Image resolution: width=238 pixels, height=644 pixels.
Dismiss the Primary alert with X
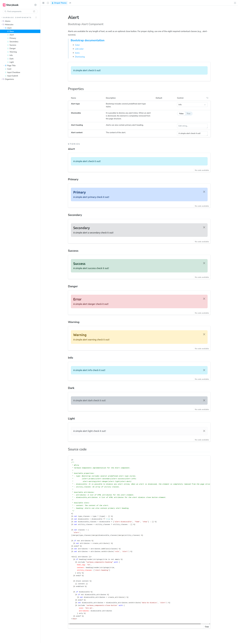[204, 192]
